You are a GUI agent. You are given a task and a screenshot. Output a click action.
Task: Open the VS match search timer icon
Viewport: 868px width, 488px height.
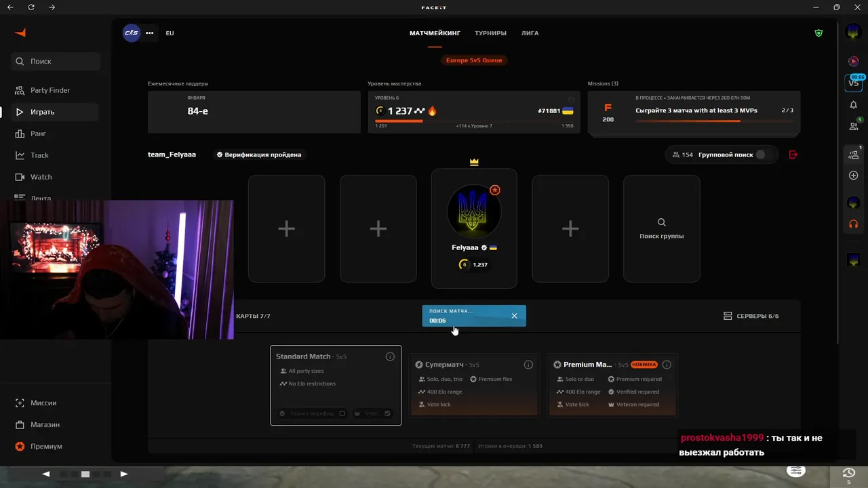853,83
